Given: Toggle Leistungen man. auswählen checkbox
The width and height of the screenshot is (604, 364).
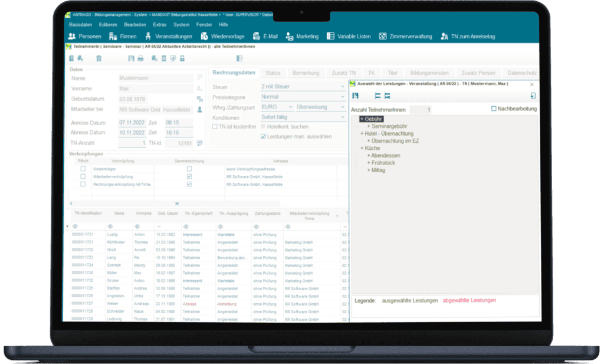Looking at the screenshot, I should [264, 136].
